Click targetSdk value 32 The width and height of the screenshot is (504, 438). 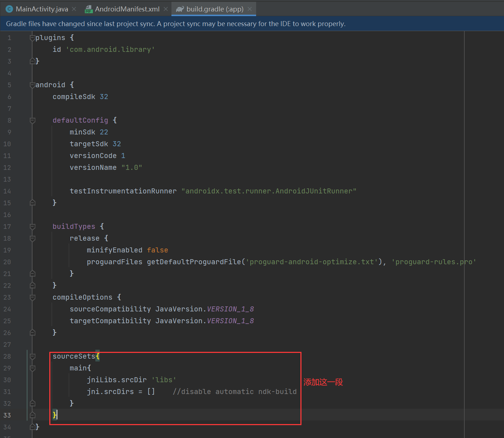[x=117, y=144]
